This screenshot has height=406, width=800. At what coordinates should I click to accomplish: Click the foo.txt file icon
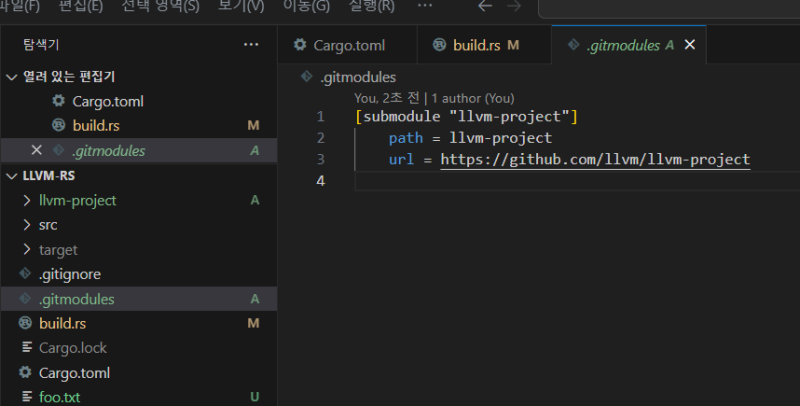point(27,397)
